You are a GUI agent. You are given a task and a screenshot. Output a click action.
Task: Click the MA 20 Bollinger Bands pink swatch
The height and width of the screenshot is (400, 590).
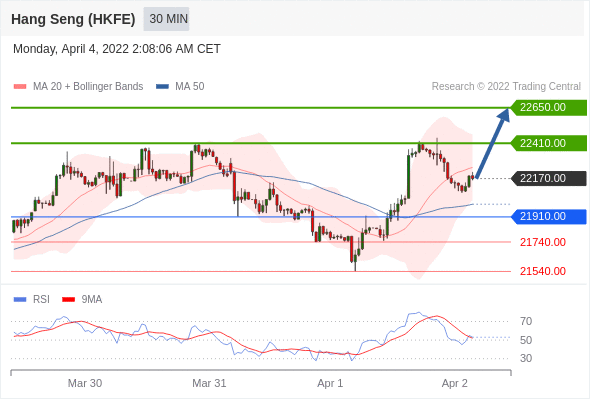click(20, 87)
